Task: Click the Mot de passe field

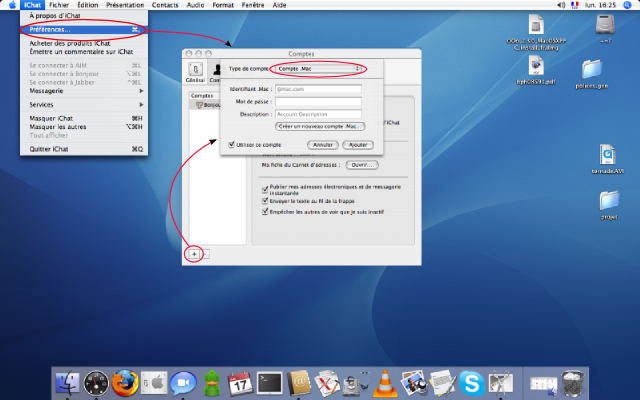Action: (x=318, y=101)
